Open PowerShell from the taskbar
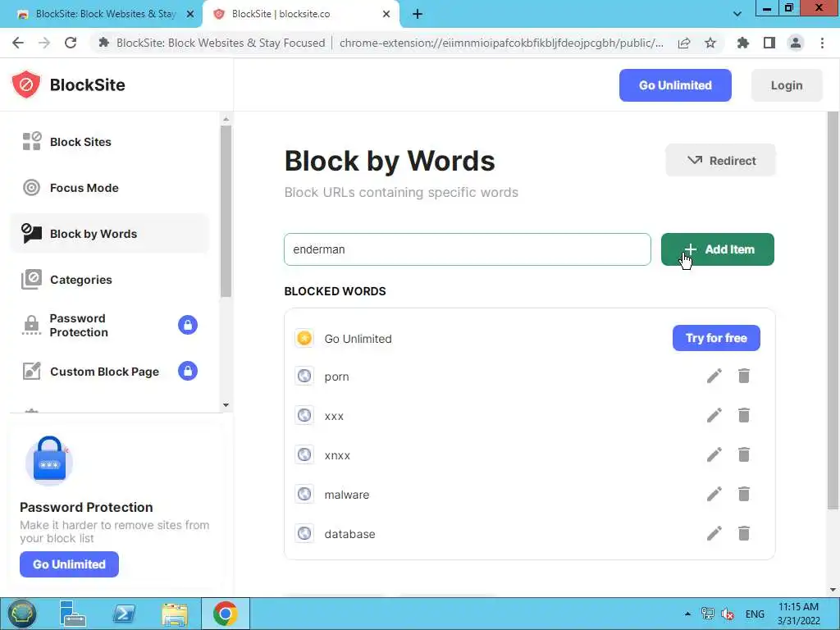The image size is (840, 630). [x=125, y=614]
